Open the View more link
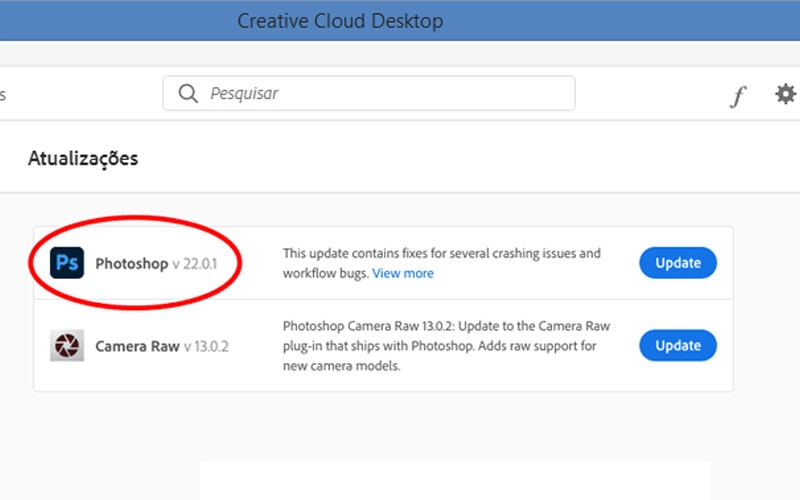 coord(403,273)
